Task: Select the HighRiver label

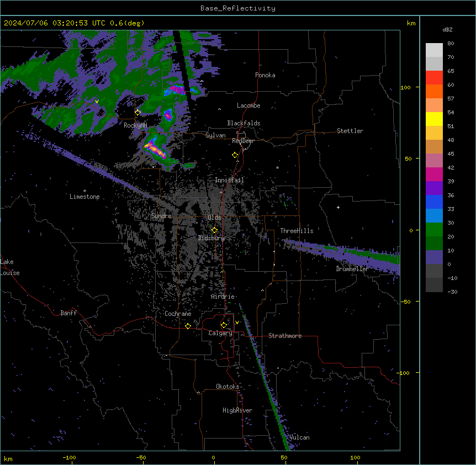Action: point(237,410)
